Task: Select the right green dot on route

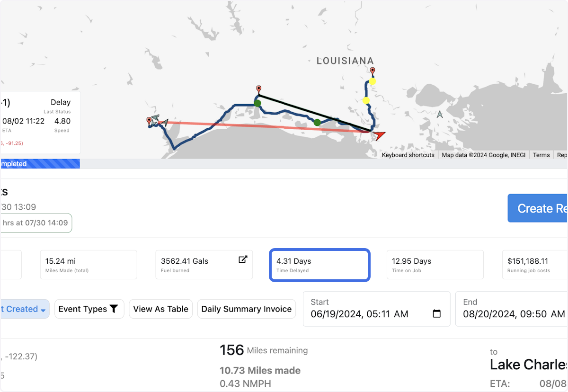Action: pyautogui.click(x=317, y=123)
